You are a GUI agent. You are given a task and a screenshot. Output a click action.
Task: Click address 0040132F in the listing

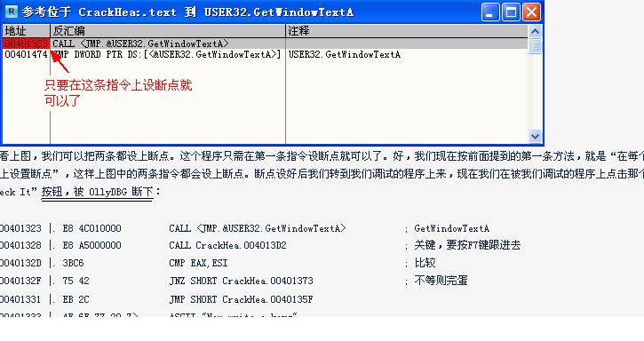20,281
